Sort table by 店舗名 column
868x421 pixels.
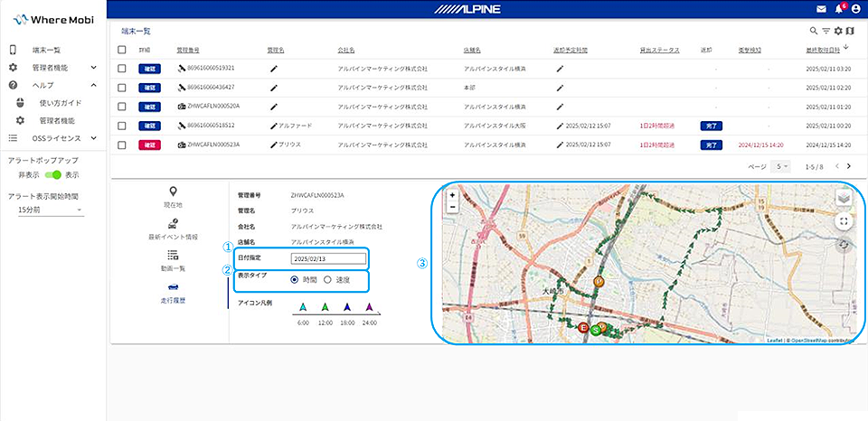[x=472, y=50]
